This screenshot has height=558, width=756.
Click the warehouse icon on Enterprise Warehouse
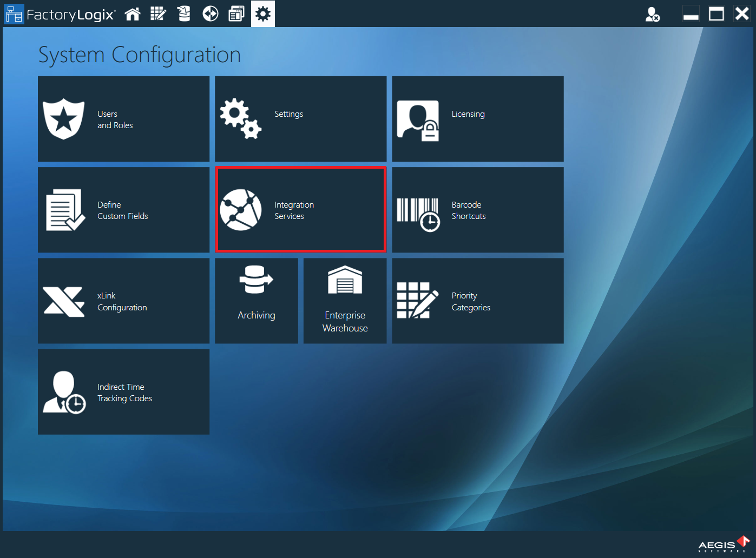(345, 279)
